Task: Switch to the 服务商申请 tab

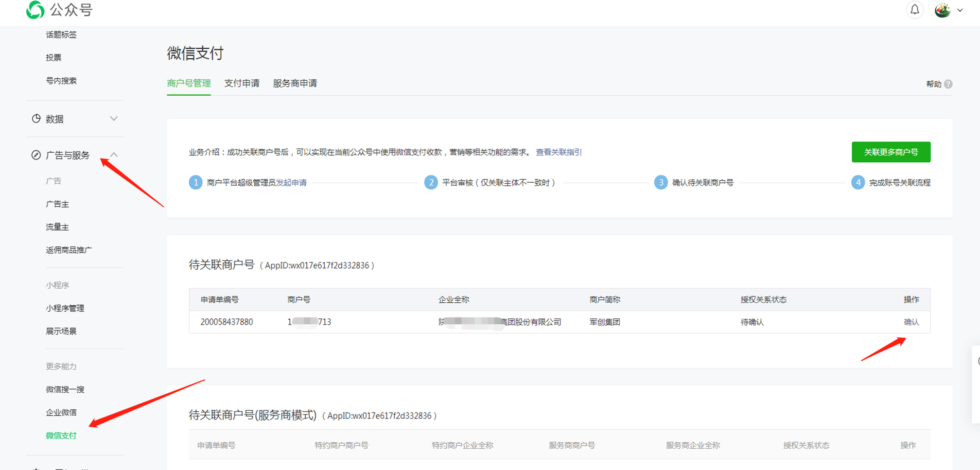Action: (x=295, y=83)
